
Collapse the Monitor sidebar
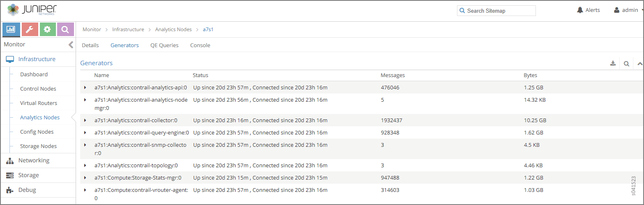(x=71, y=45)
